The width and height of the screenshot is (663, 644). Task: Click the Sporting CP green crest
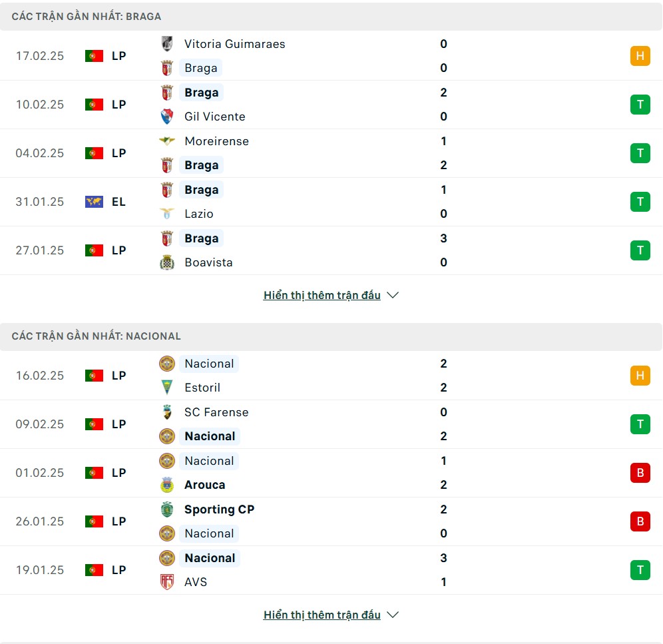(167, 509)
